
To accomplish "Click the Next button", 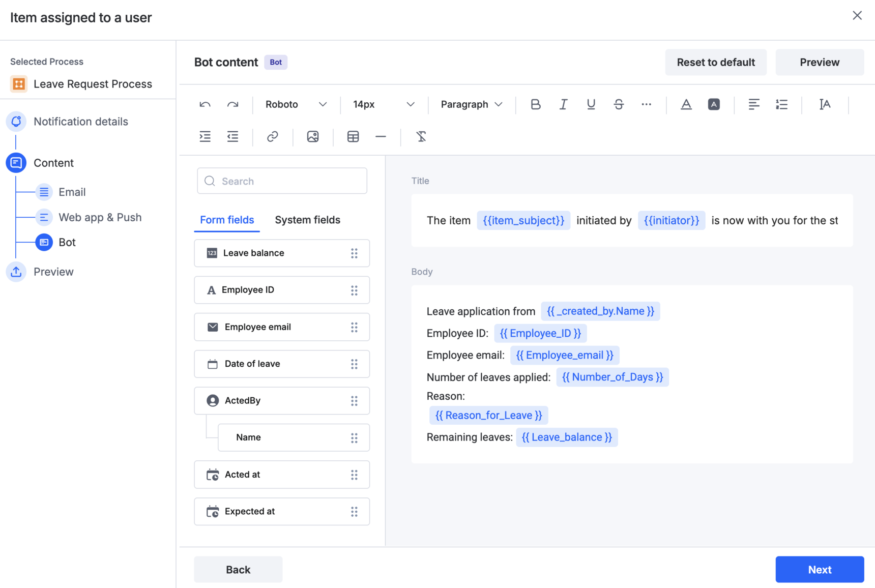I will (x=819, y=569).
